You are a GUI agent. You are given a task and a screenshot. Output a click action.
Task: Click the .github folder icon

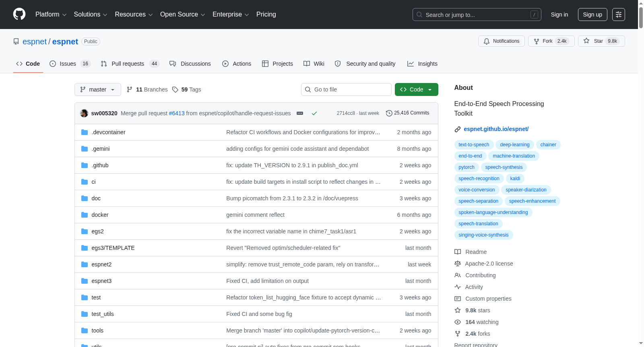(85, 165)
